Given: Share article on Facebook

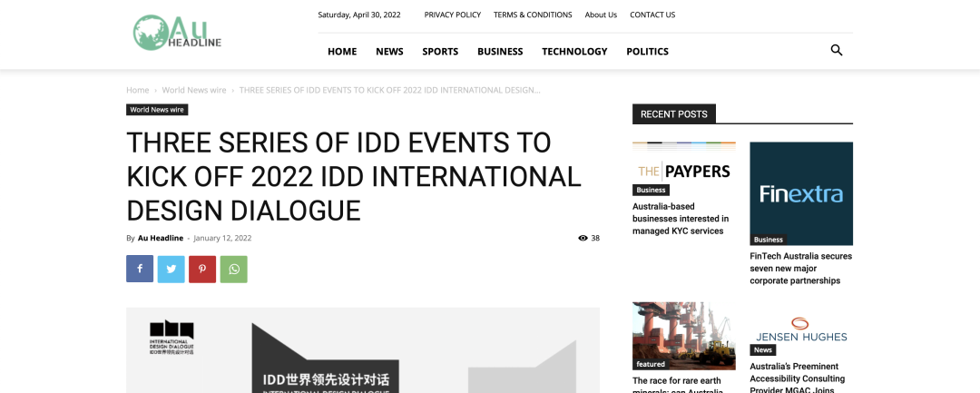Looking at the screenshot, I should (x=140, y=269).
